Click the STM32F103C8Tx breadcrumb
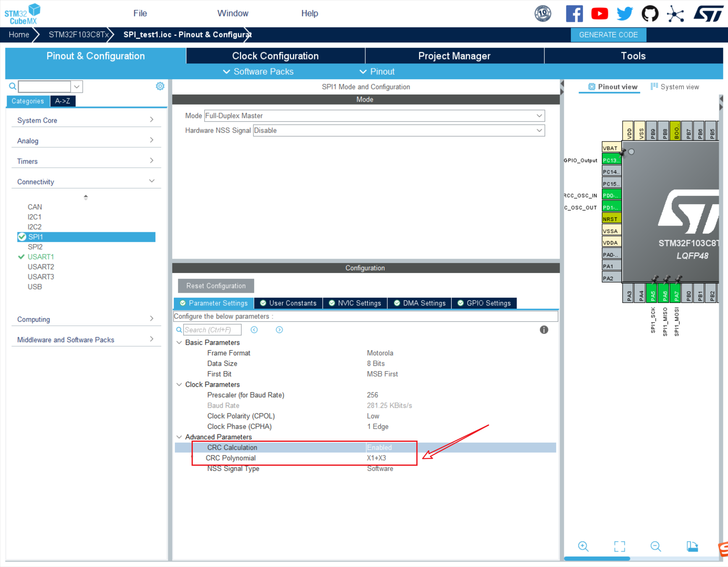This screenshot has height=567, width=728. click(x=79, y=34)
